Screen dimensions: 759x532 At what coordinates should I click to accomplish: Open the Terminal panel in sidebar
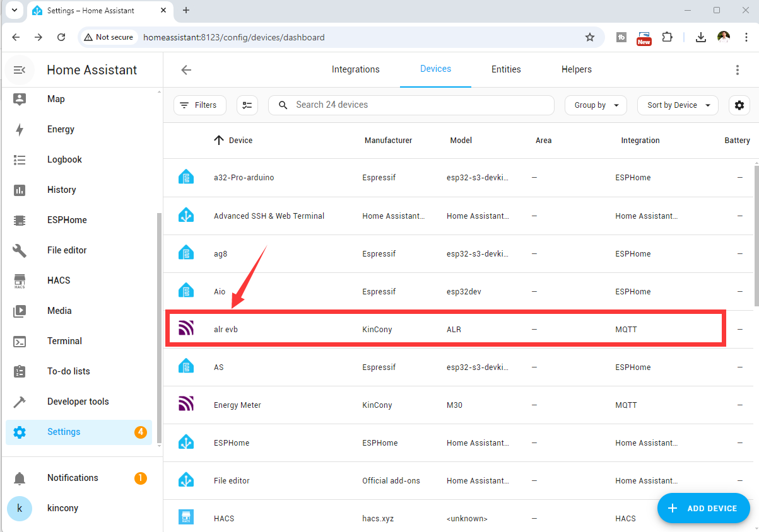(x=64, y=341)
